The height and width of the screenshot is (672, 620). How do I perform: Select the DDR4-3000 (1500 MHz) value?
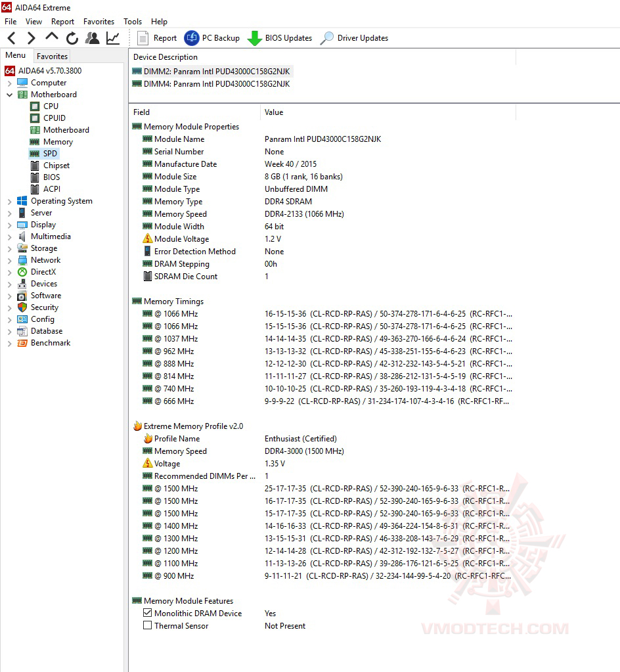(x=304, y=451)
